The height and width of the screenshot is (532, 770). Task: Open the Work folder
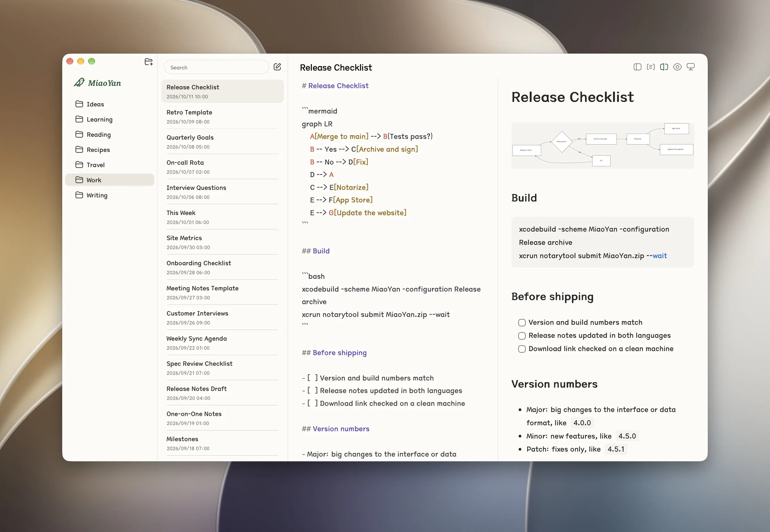point(110,180)
